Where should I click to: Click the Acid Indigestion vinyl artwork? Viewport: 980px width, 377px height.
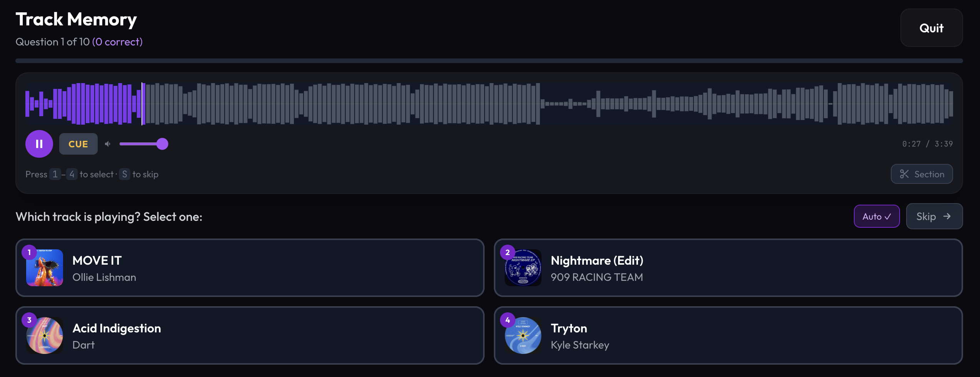pos(45,336)
